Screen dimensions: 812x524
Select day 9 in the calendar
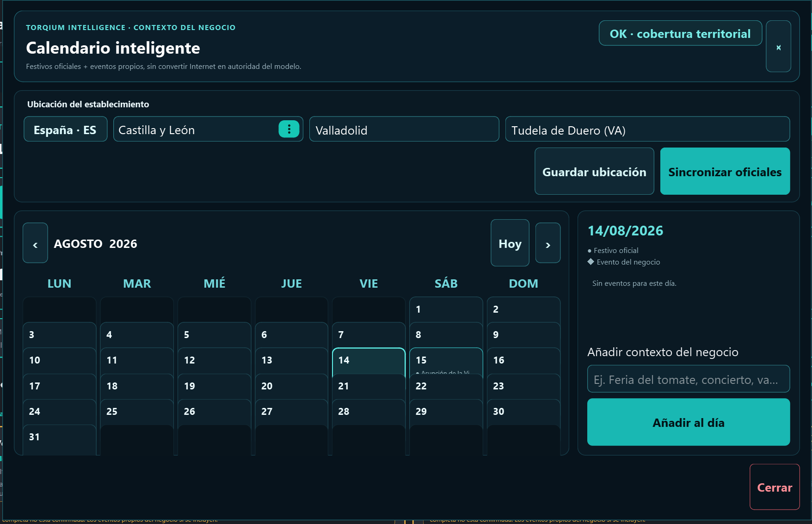point(523,335)
